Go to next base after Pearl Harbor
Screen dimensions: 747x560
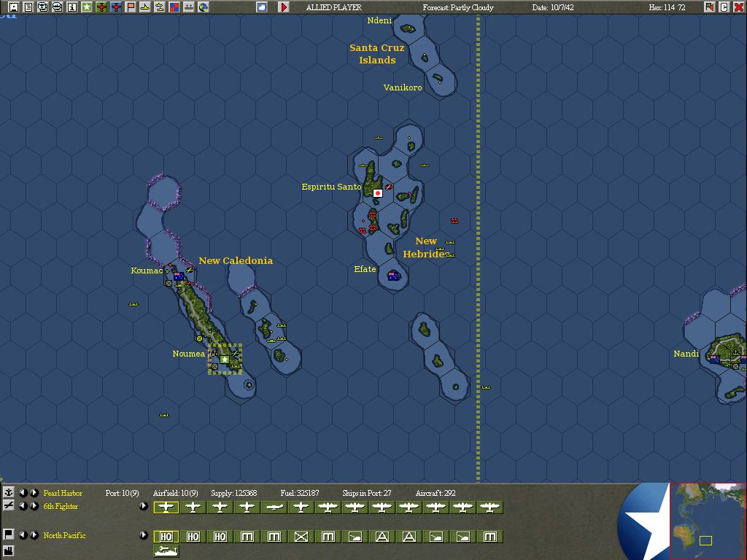[x=34, y=493]
